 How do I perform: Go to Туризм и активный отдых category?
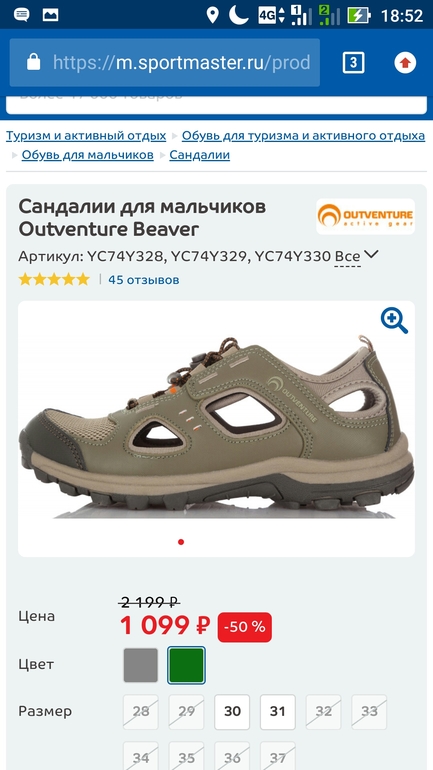[86, 136]
